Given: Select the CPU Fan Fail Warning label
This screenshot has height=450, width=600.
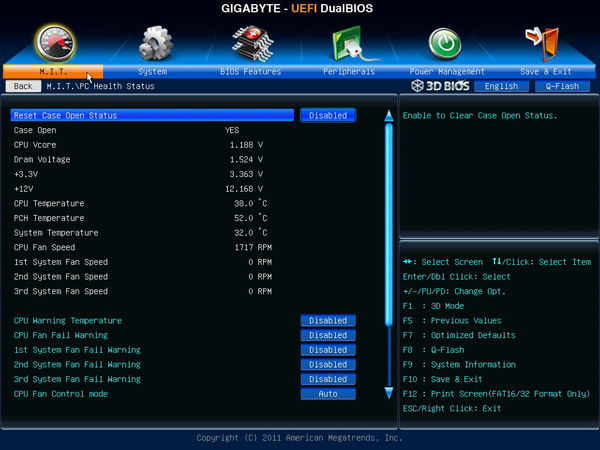Looking at the screenshot, I should [61, 335].
